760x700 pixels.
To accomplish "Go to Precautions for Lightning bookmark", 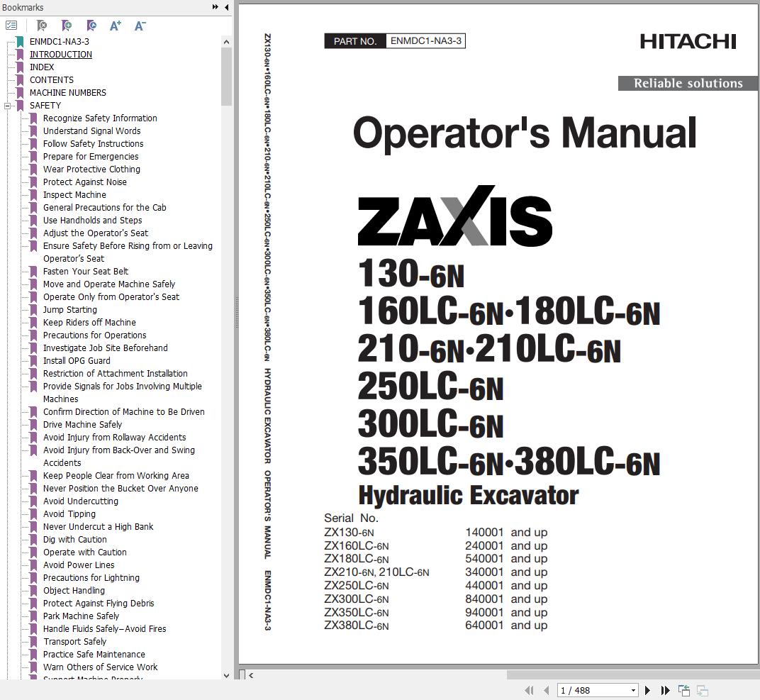I will pos(91,578).
